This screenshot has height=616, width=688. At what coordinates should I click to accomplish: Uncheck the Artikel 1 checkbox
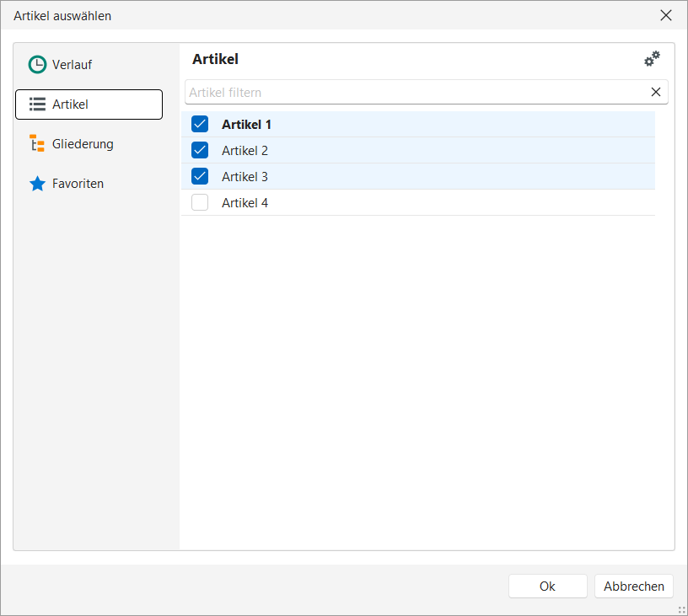(x=200, y=125)
